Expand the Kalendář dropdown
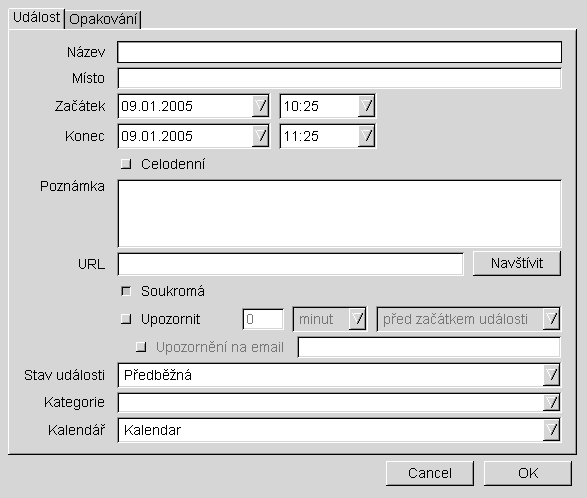Screen dimensions: 587x498 click(x=551, y=430)
